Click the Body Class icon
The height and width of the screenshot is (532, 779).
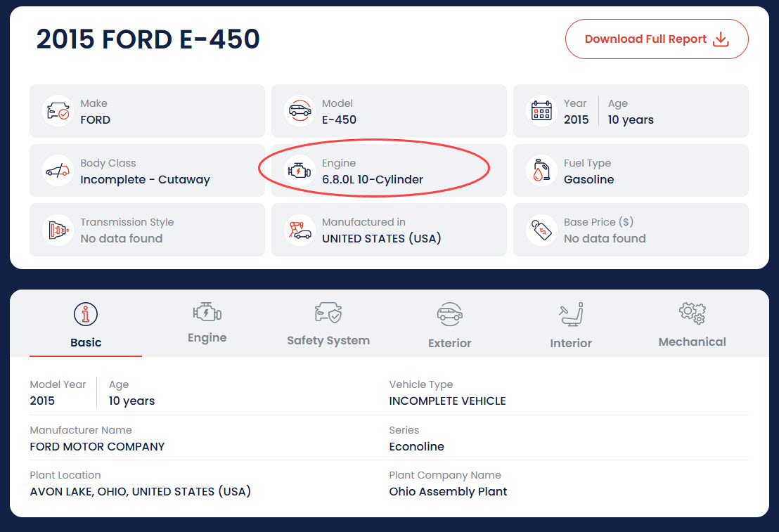[57, 171]
